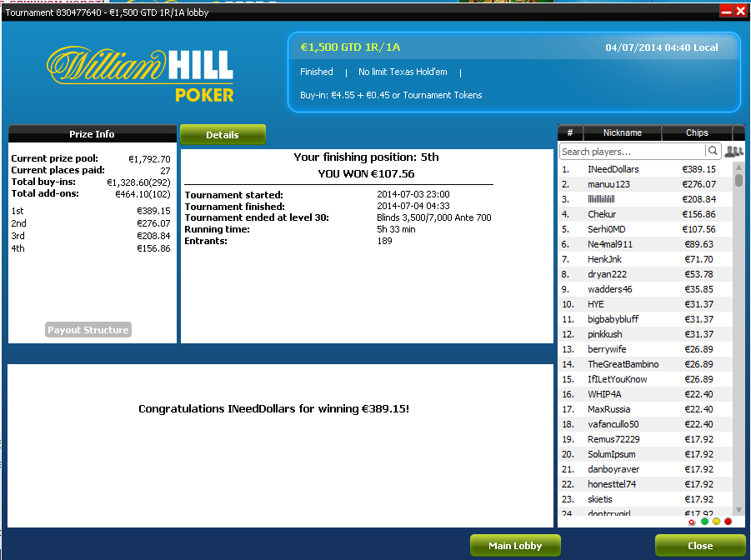
Task: Click the 04/07/2014 04:40 Local time
Action: [662, 47]
